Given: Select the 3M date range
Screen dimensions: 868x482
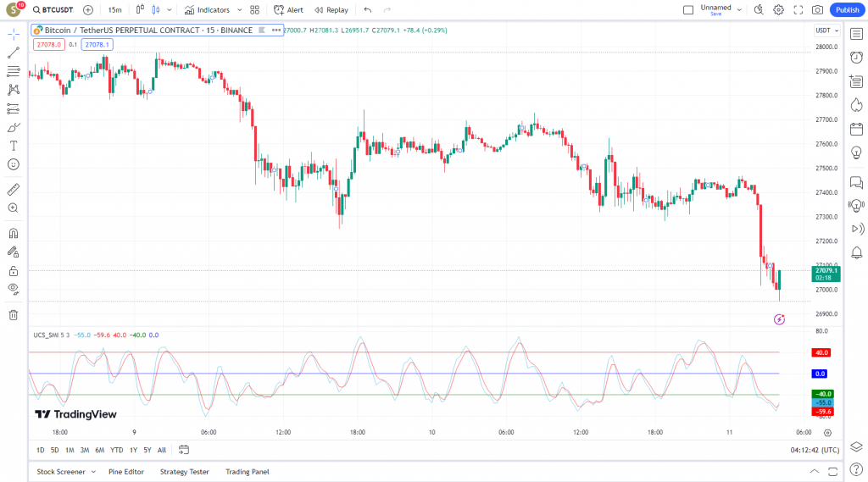Looking at the screenshot, I should (x=85, y=450).
